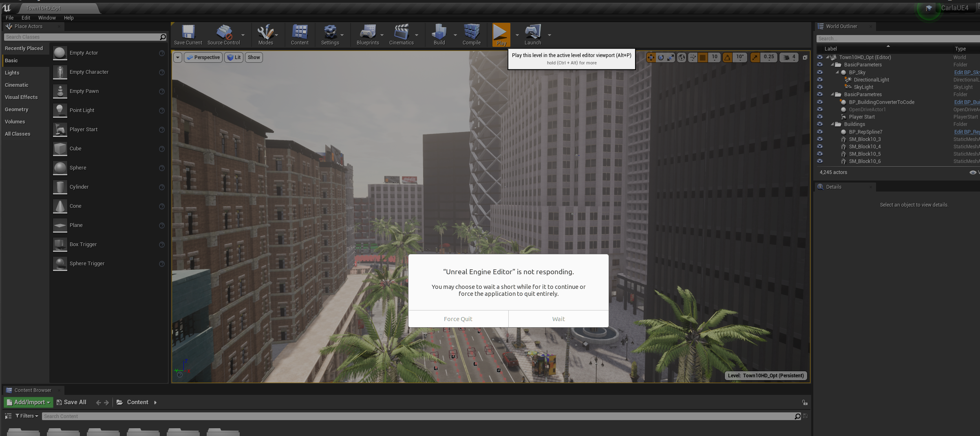Click the Cone primitive icon

[60, 206]
